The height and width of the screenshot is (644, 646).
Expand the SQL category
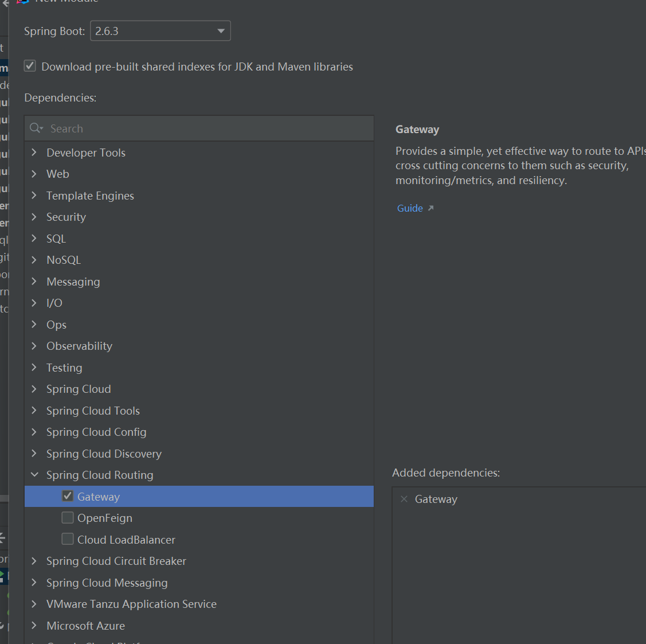point(34,239)
